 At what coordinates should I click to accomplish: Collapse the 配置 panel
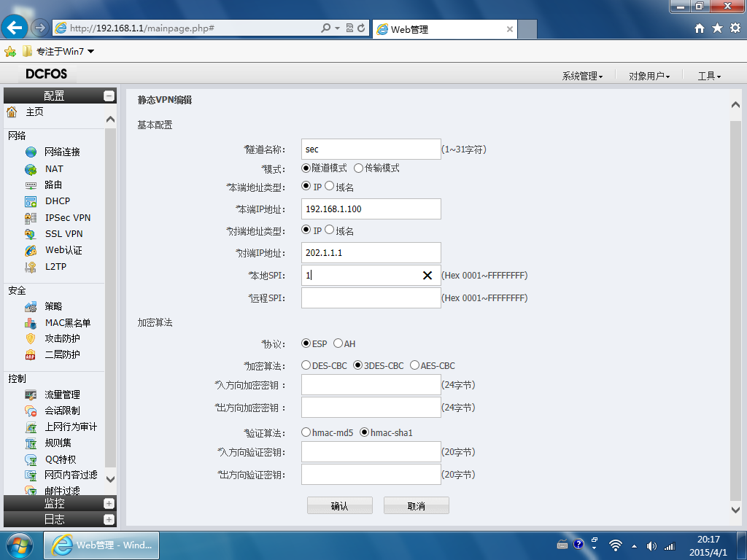click(109, 96)
